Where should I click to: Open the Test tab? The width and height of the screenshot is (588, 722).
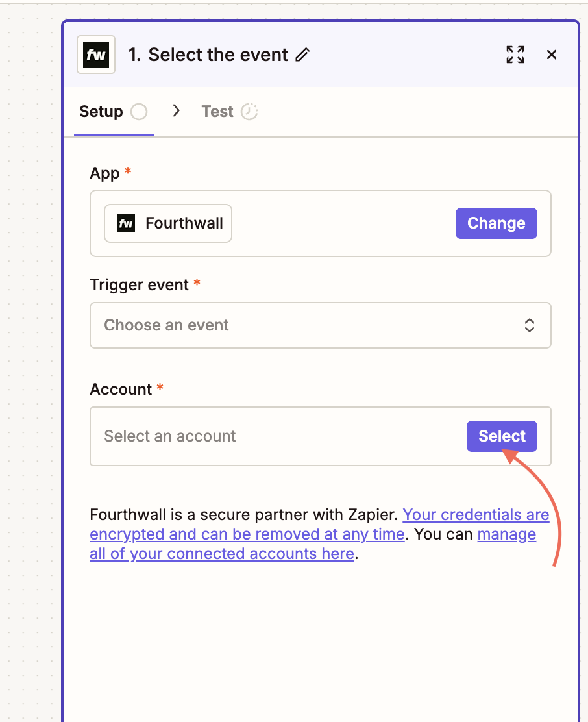coord(217,112)
